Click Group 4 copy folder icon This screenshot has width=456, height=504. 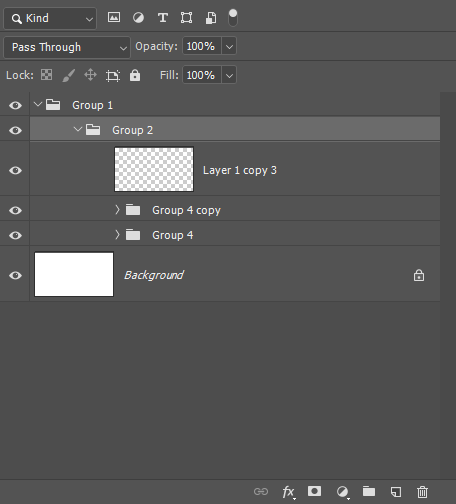tap(133, 210)
